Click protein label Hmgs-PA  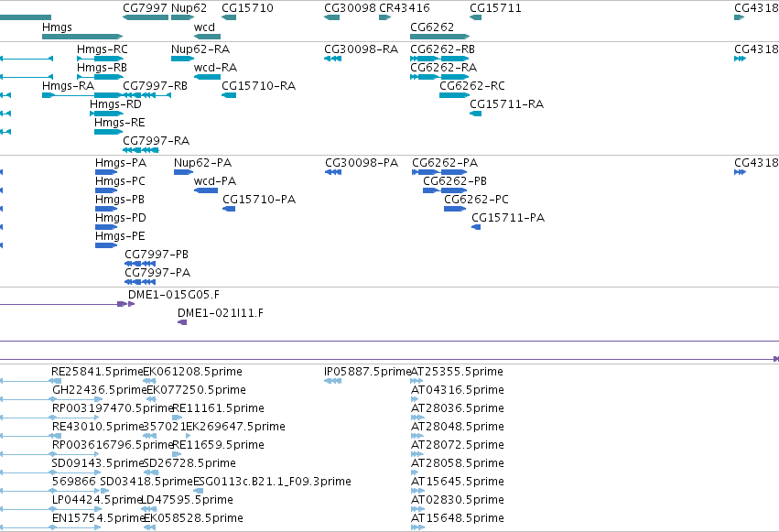pos(121,163)
